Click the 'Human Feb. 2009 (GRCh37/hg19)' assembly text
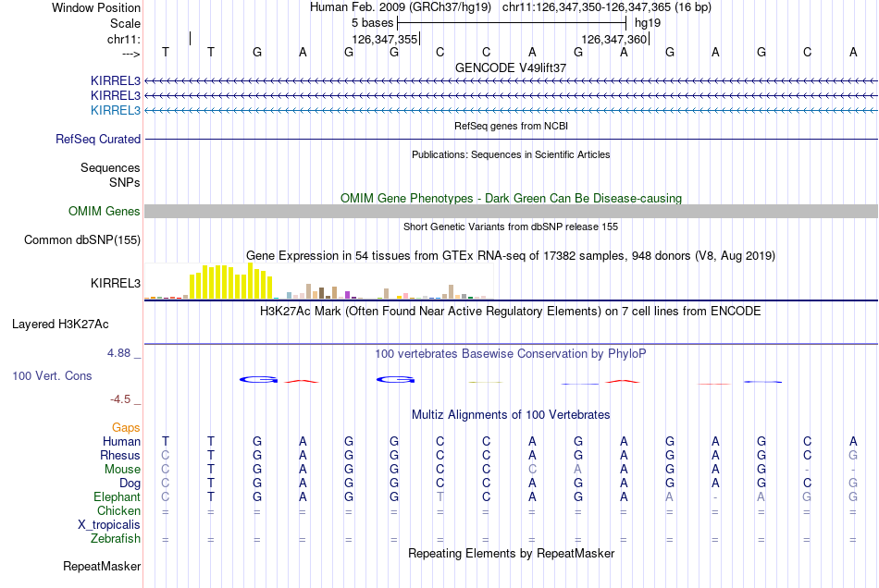 tap(401, 7)
